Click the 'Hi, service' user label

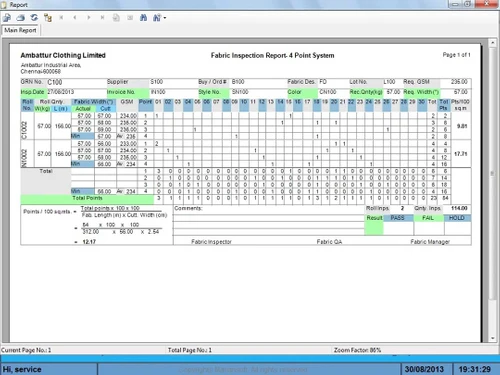pyautogui.click(x=22, y=369)
